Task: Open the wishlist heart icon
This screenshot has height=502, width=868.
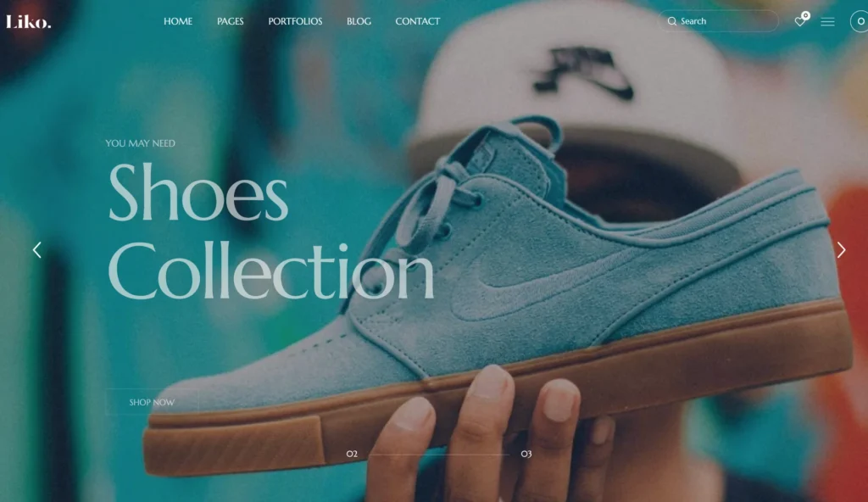Action: [x=799, y=21]
